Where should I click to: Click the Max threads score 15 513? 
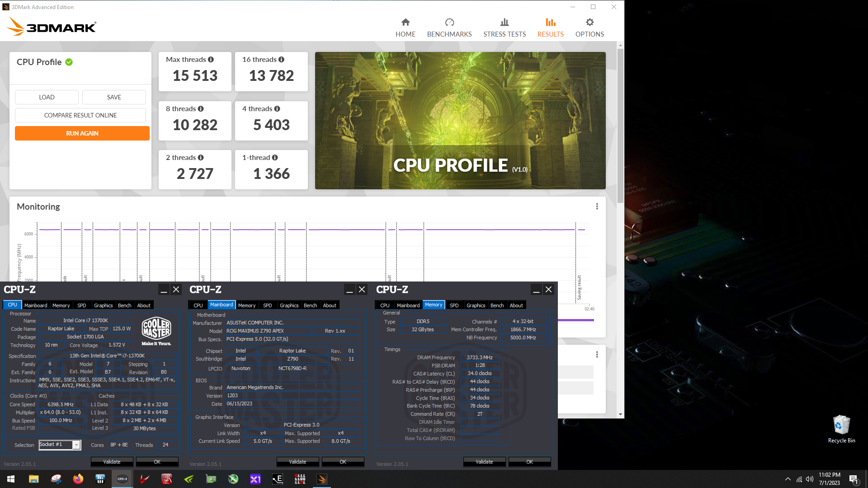pyautogui.click(x=195, y=75)
